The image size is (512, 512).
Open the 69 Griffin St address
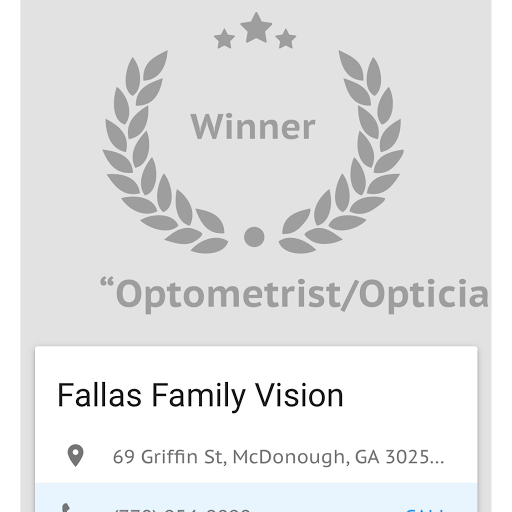[x=278, y=456]
